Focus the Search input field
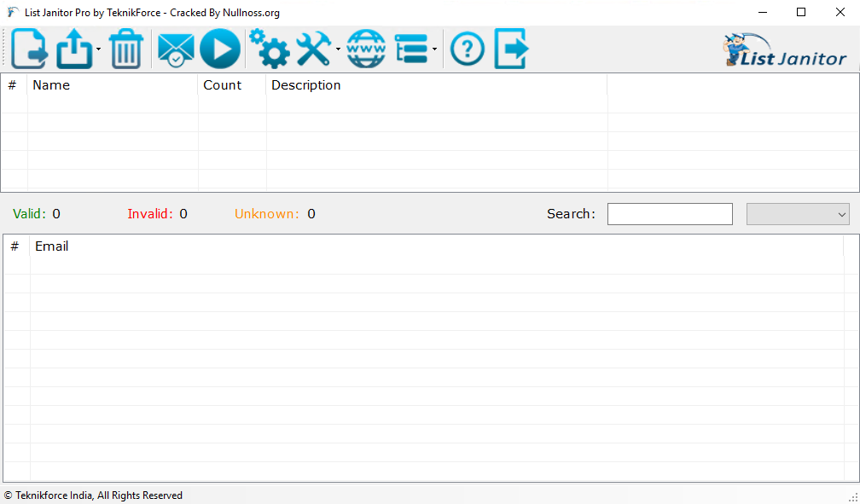 pyautogui.click(x=670, y=214)
